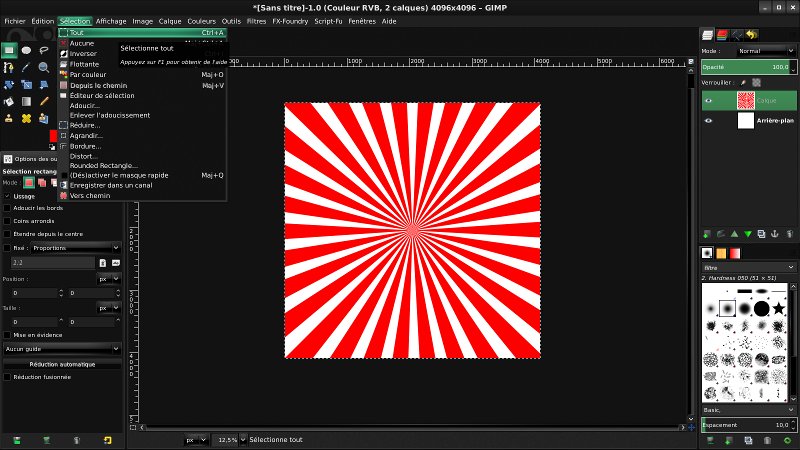The image size is (800, 450).
Task: Open the Undo history tab
Action: click(x=752, y=35)
